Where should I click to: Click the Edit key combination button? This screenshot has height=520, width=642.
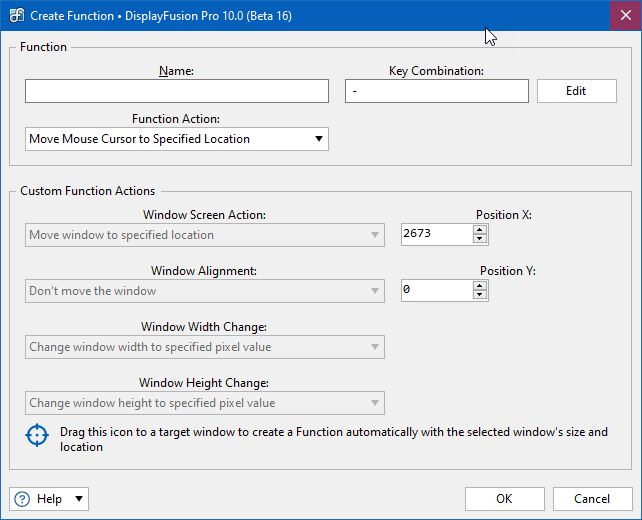point(576,91)
